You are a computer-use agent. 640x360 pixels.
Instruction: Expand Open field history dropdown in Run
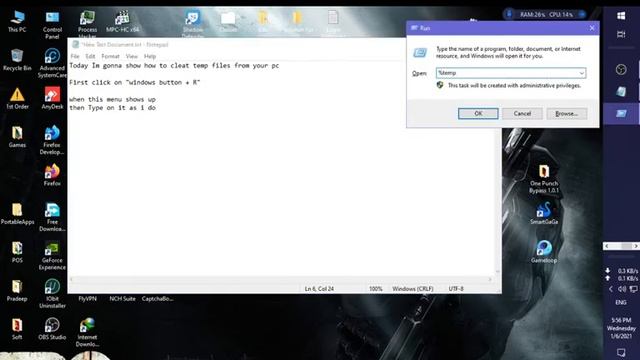click(x=581, y=73)
